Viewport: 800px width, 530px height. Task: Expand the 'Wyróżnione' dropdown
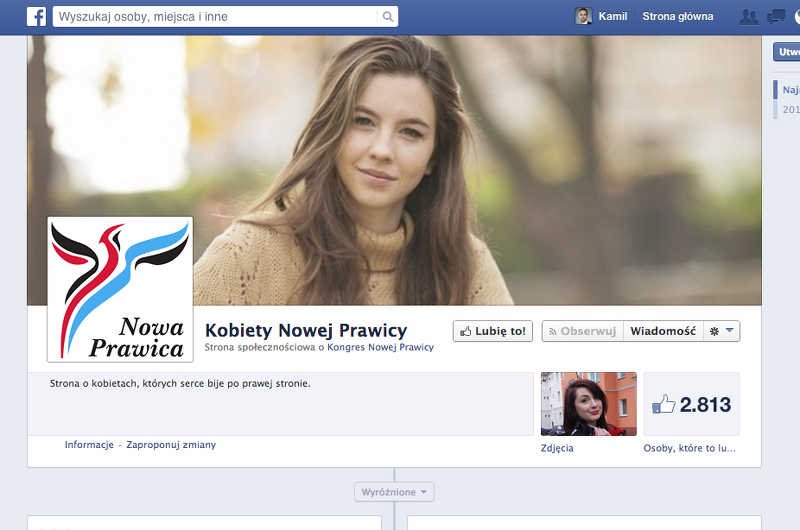tap(394, 492)
